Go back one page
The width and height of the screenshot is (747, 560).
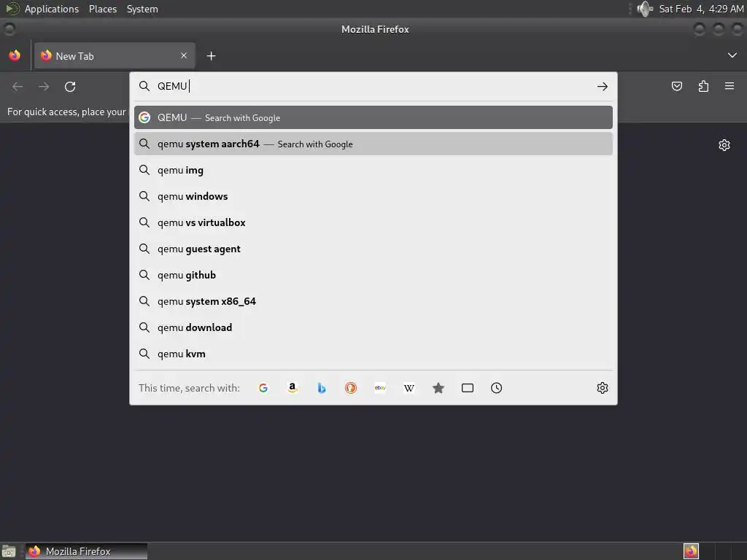click(x=18, y=87)
